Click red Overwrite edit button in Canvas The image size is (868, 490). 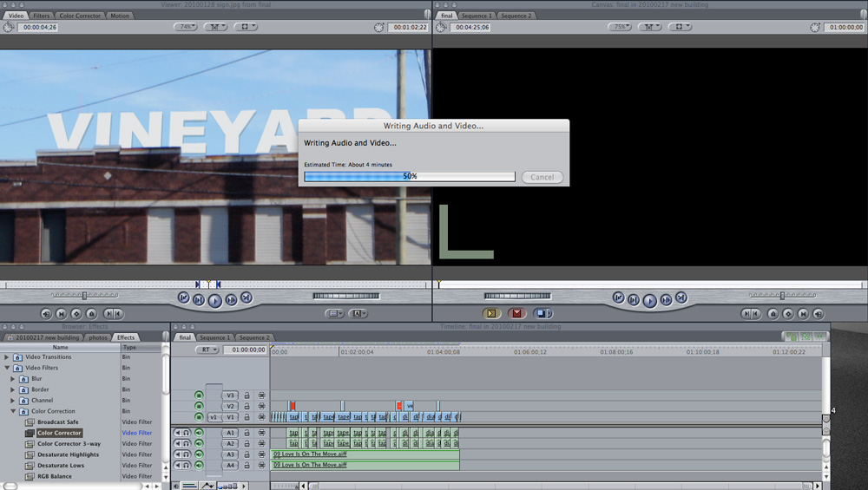[516, 314]
